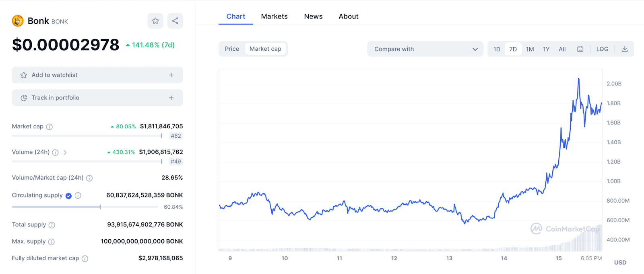Click the Circulating supply verified badge
This screenshot has height=274, width=644.
[69, 195]
